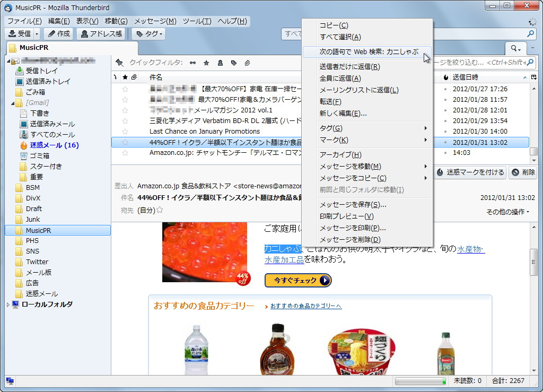Click the search magnifier in the global search box
543x392 pixels.
pyautogui.click(x=530, y=33)
